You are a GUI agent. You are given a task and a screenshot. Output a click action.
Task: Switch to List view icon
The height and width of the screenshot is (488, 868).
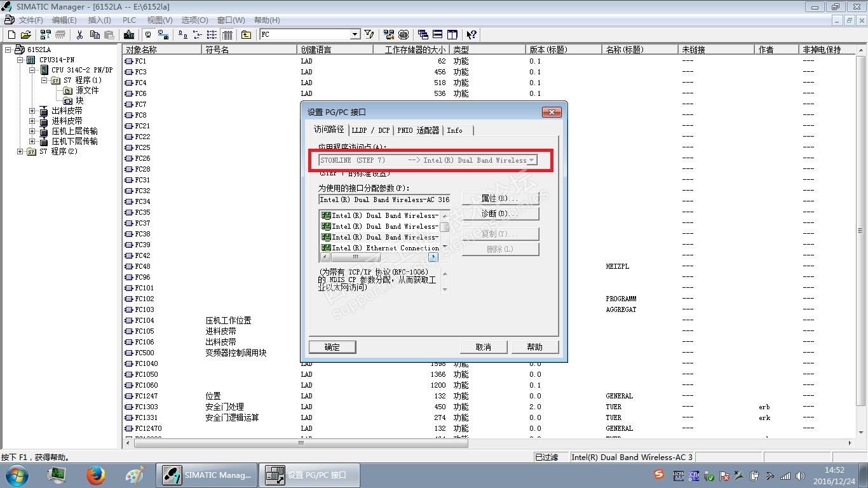pyautogui.click(x=212, y=35)
